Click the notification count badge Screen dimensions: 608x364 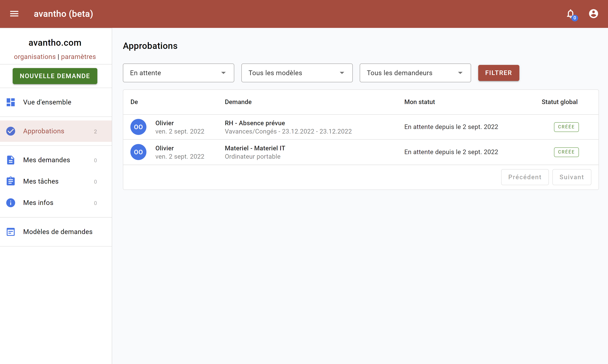click(x=575, y=18)
